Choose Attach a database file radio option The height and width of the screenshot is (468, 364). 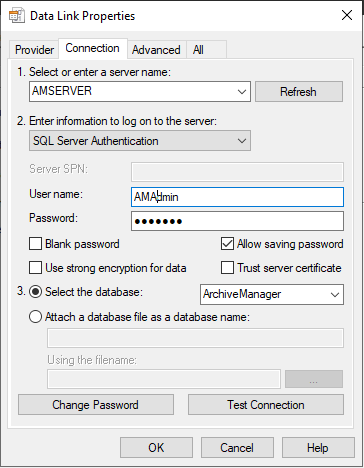pyautogui.click(x=35, y=317)
